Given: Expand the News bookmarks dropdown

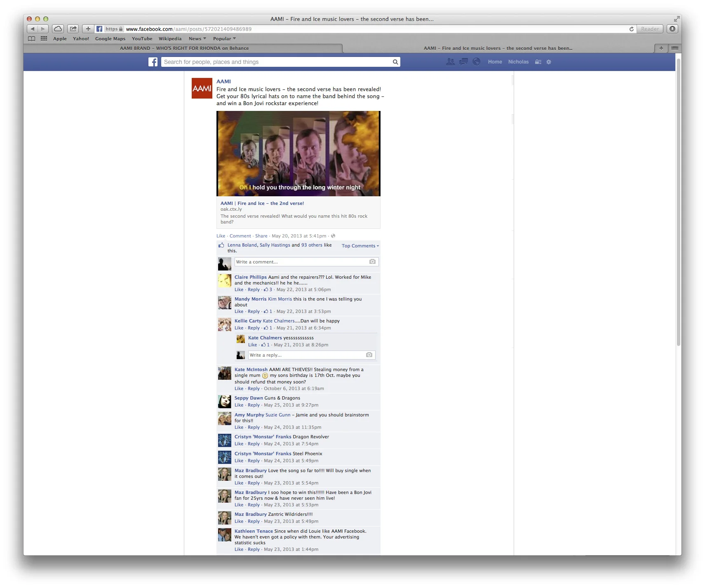Looking at the screenshot, I should (197, 39).
